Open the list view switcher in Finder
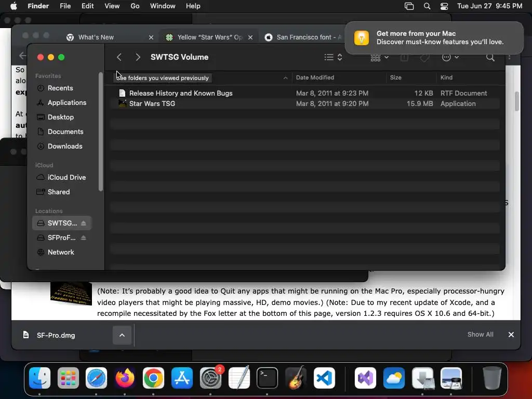Screen dimensions: 532x399 tap(333, 57)
